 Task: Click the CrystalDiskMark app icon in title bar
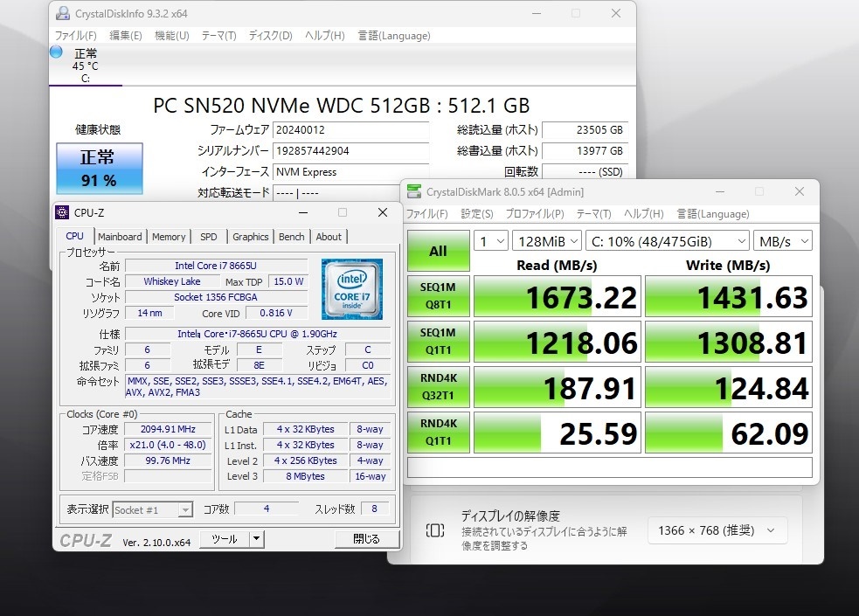point(414,191)
